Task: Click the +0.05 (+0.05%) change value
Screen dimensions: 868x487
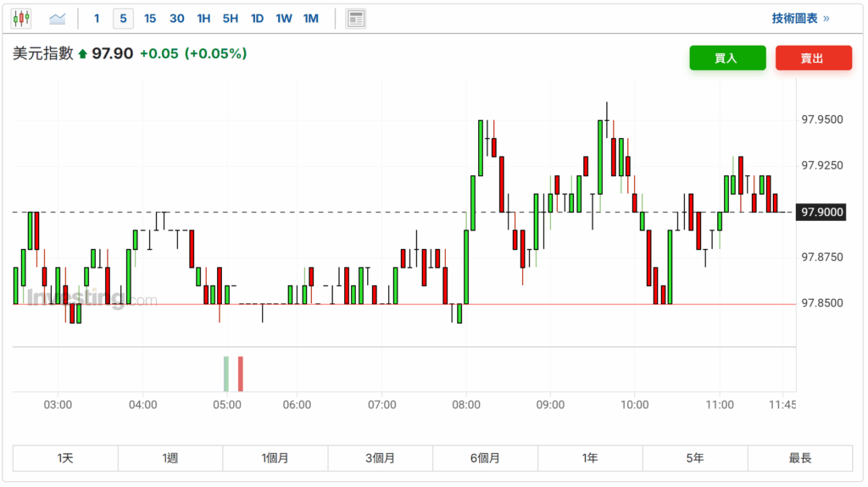Action: coord(193,53)
